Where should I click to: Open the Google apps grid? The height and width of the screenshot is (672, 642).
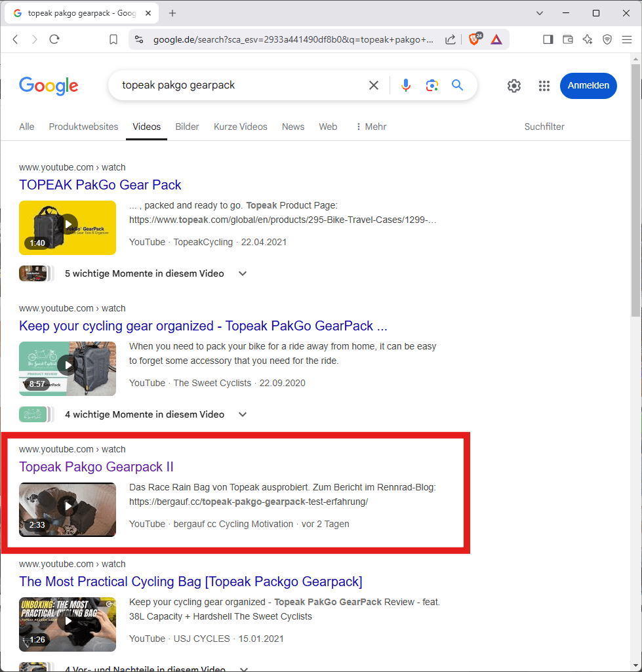tap(544, 86)
